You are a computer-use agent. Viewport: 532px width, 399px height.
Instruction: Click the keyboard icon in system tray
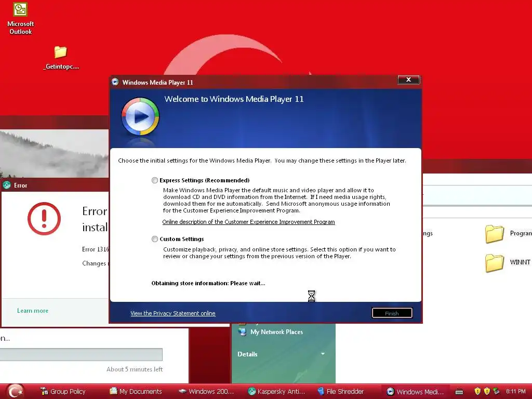459,392
